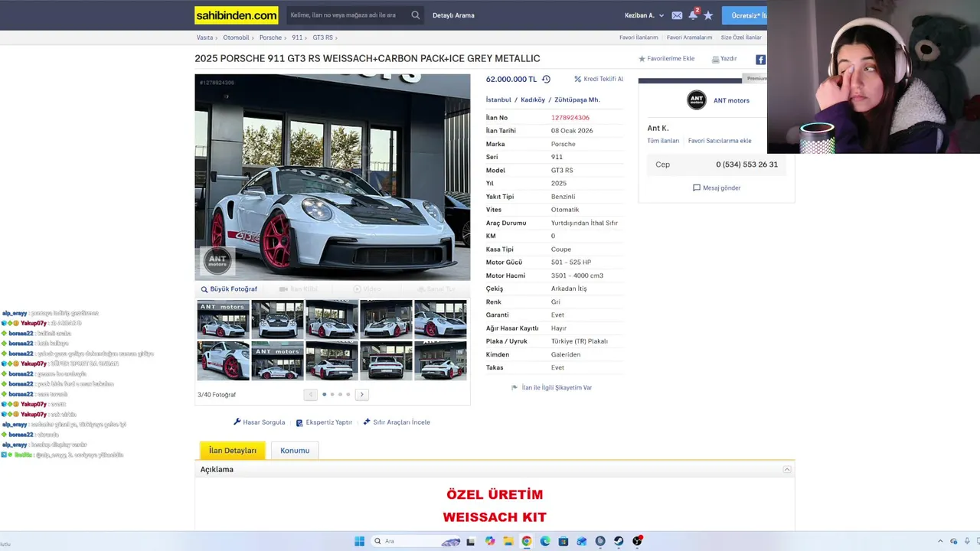Open ANT motors store logo
The height and width of the screenshot is (551, 980).
click(697, 100)
